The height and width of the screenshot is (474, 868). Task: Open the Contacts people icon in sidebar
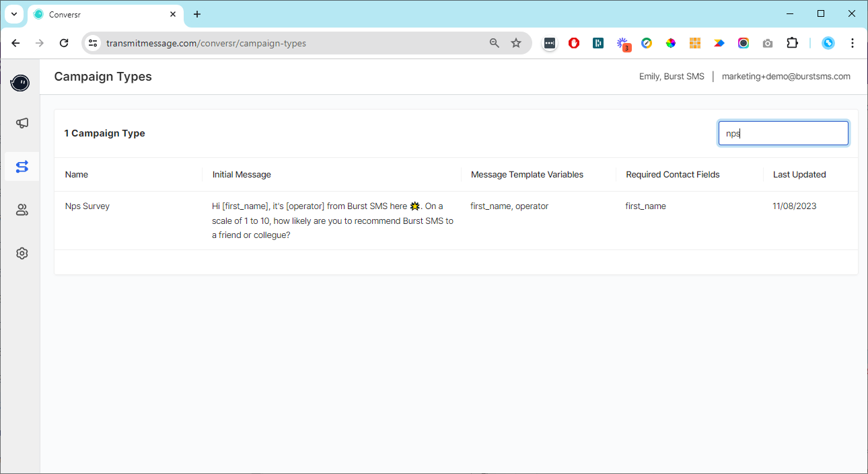tap(22, 210)
